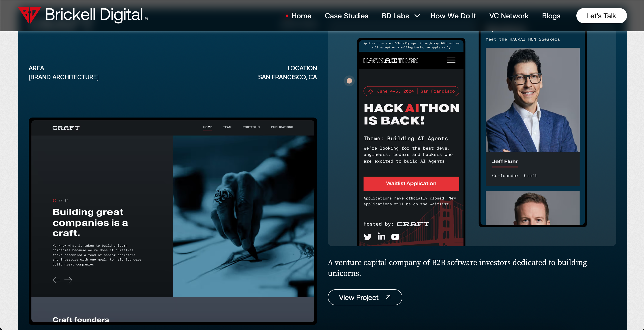Expand the BD Labs dropdown chevron

(x=417, y=16)
